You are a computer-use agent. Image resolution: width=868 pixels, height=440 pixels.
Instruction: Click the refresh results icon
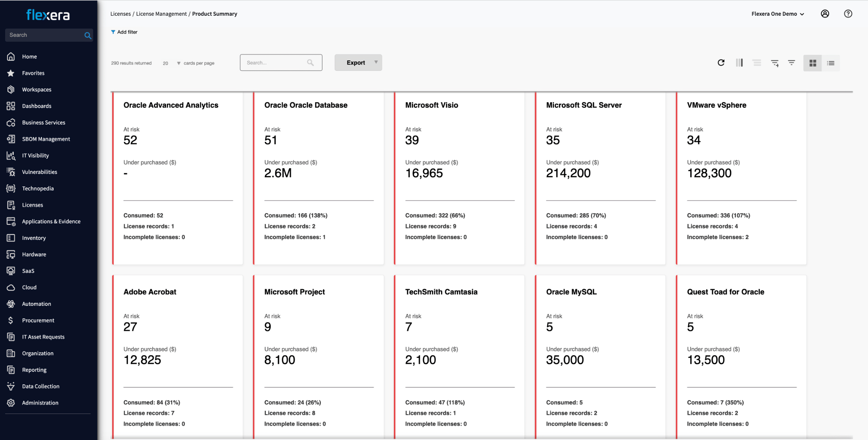(x=721, y=63)
